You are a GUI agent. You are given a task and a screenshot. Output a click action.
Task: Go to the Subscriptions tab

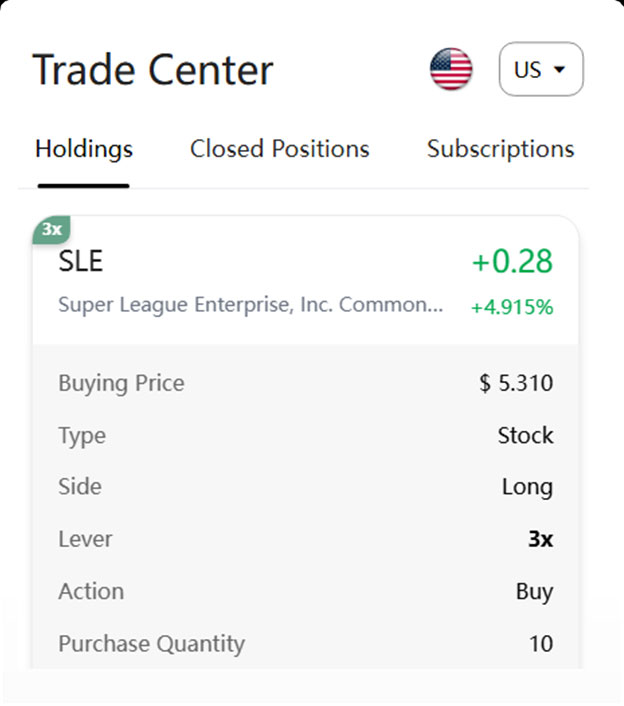500,149
